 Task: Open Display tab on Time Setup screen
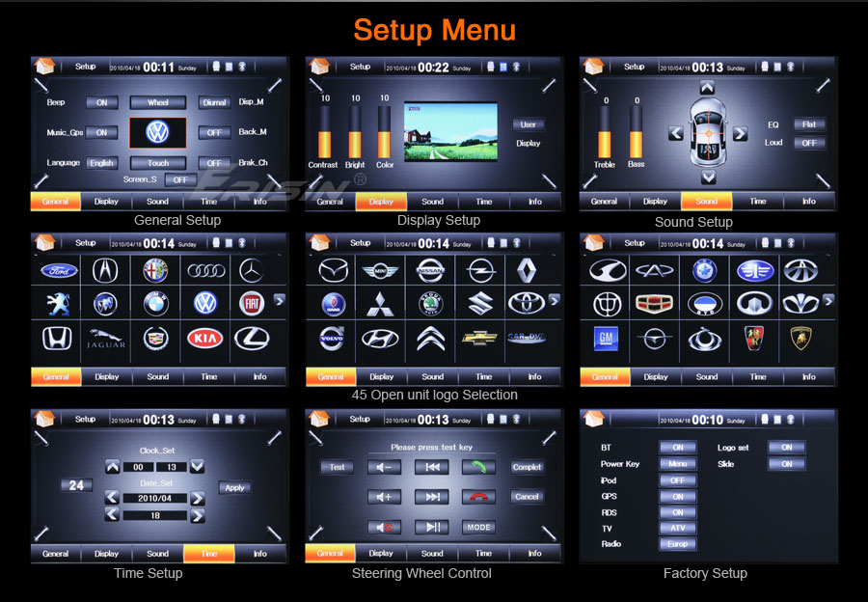pyautogui.click(x=106, y=554)
